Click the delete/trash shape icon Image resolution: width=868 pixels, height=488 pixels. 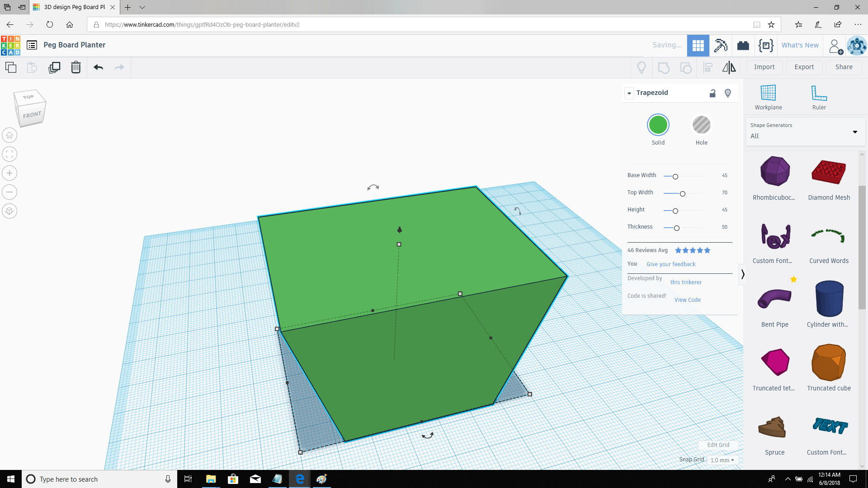pyautogui.click(x=75, y=67)
